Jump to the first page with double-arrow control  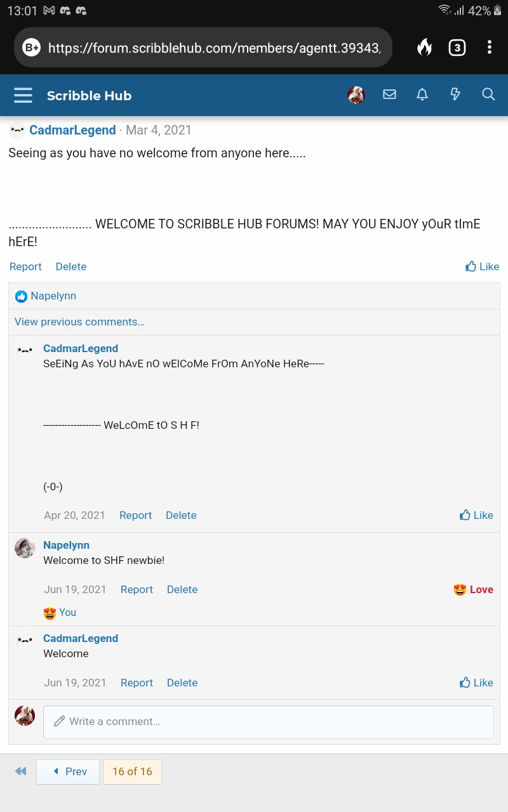20,771
